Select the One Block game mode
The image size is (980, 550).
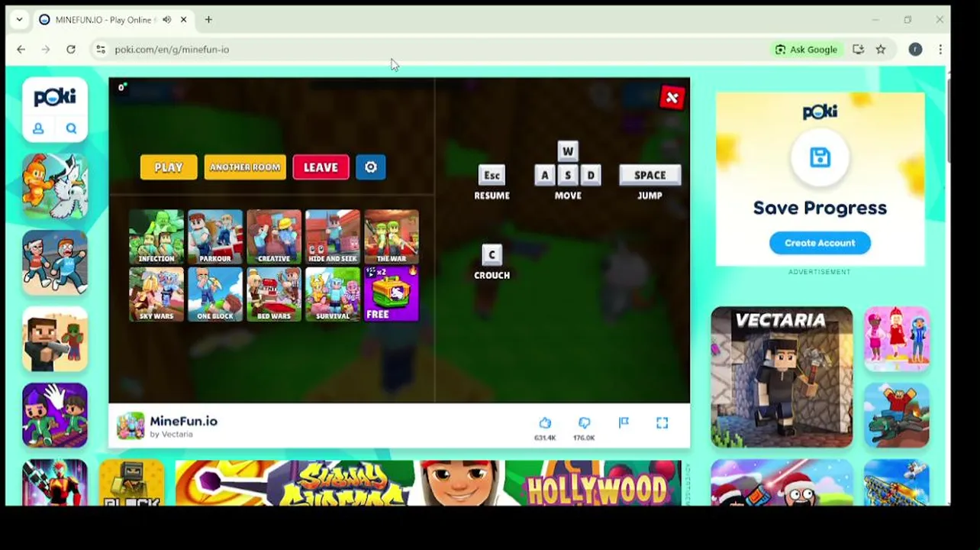point(215,294)
